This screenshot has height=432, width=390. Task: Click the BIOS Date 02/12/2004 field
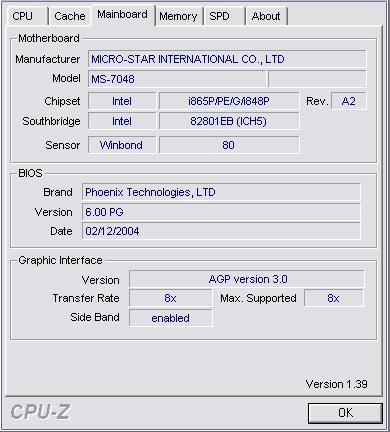click(221, 231)
